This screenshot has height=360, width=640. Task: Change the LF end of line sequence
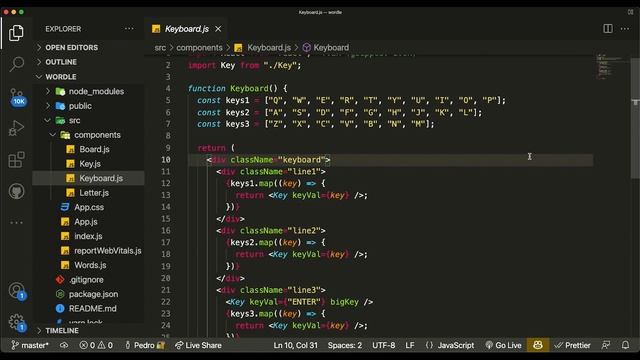click(x=410, y=345)
